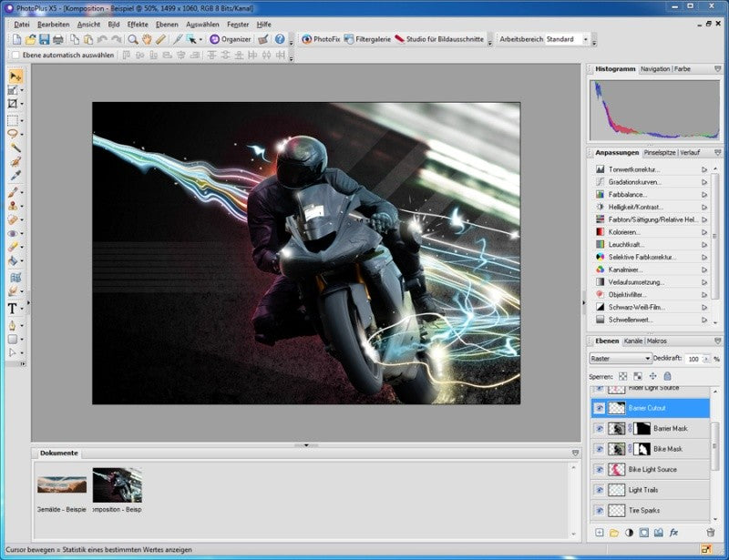Open the Filtergalerie button
The width and height of the screenshot is (729, 560).
tap(367, 39)
